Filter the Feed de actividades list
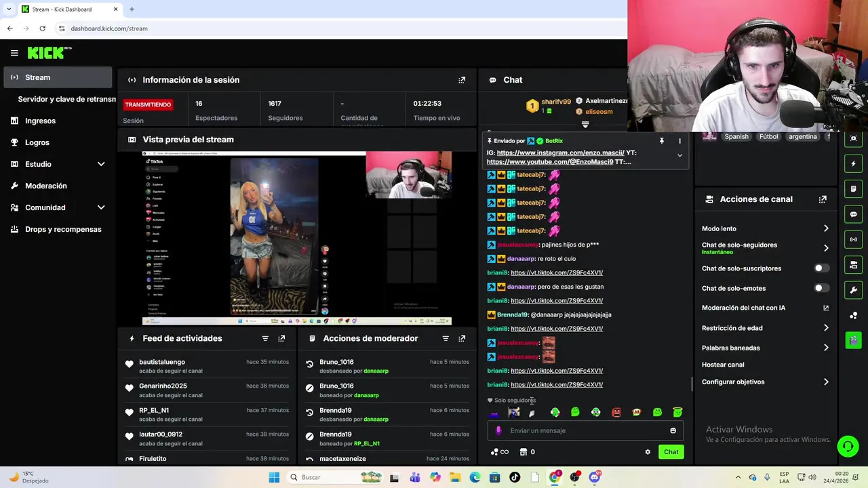Screen dimensions: 868x488 (x=265, y=338)
